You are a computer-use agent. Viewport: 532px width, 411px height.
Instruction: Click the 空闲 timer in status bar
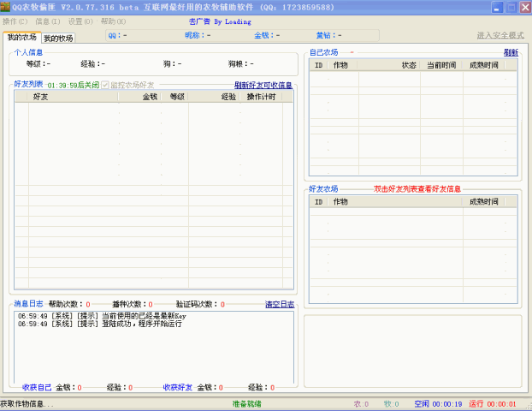(x=438, y=404)
